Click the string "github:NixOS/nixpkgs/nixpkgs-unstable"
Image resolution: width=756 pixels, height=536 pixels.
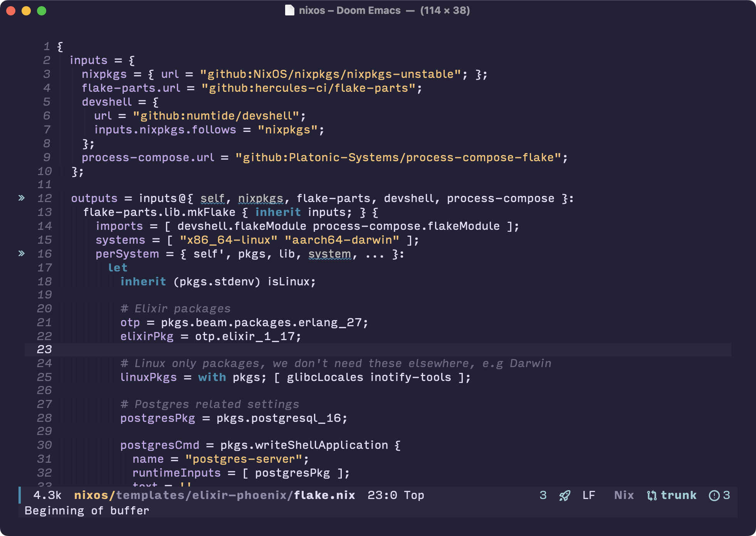[331, 74]
